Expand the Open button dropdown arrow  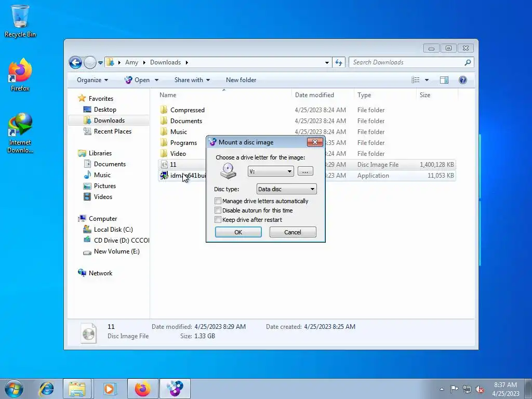click(157, 80)
